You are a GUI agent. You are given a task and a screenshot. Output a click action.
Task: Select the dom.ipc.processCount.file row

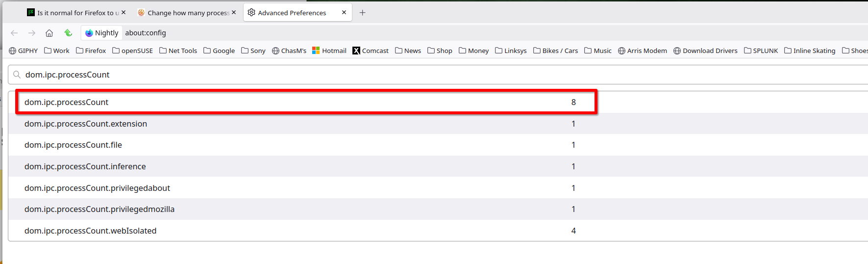(x=438, y=145)
